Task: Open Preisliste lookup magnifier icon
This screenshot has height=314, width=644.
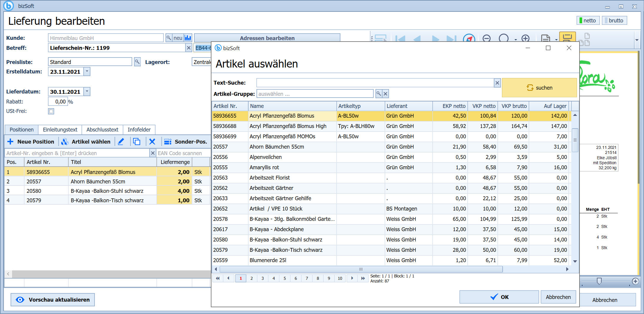Action: point(137,62)
